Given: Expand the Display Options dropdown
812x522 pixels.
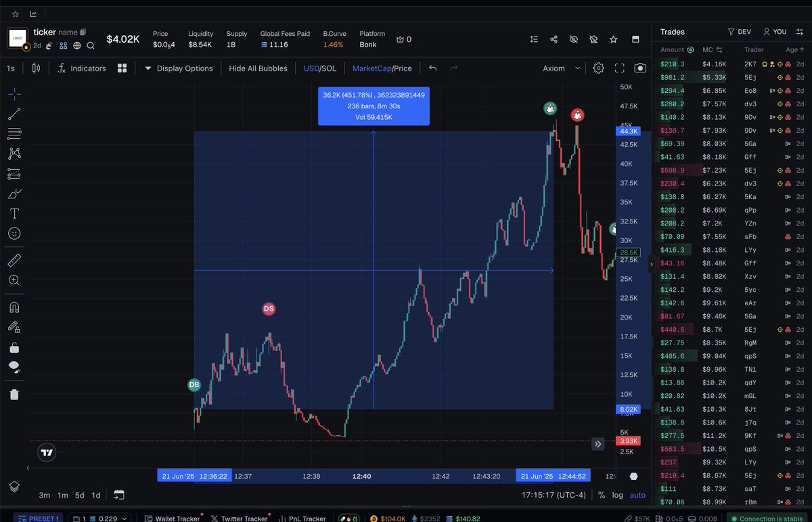Looking at the screenshot, I should point(179,68).
